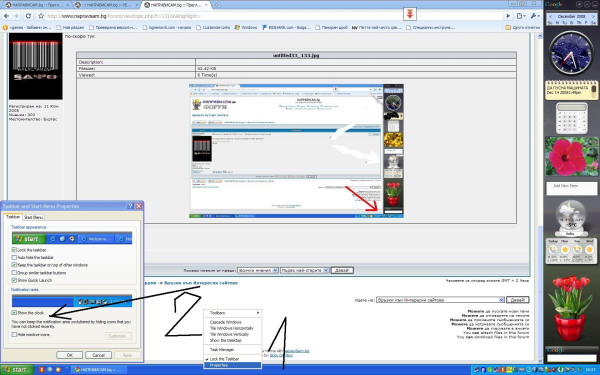Click the Cancel button in properties dialog

(x=98, y=355)
